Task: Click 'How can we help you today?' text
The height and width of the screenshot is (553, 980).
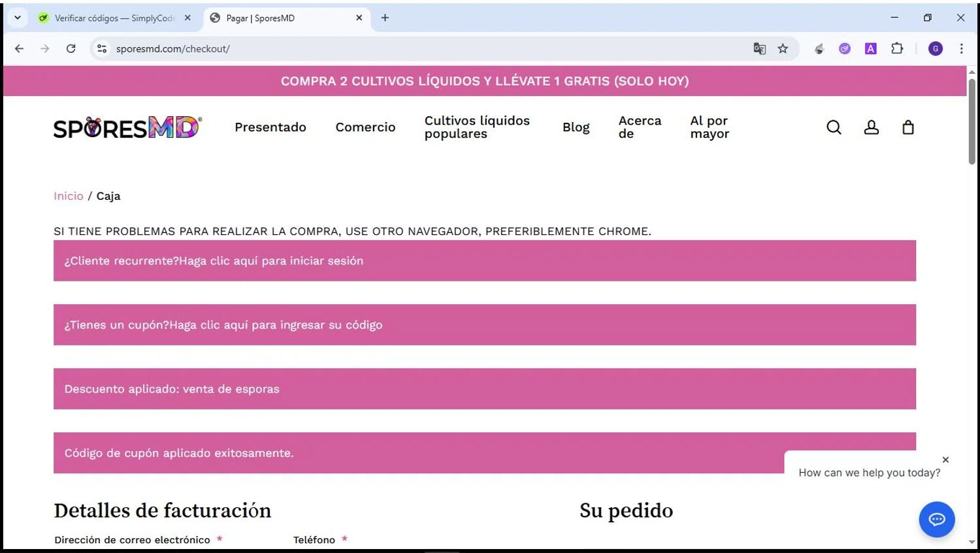Action: click(870, 473)
